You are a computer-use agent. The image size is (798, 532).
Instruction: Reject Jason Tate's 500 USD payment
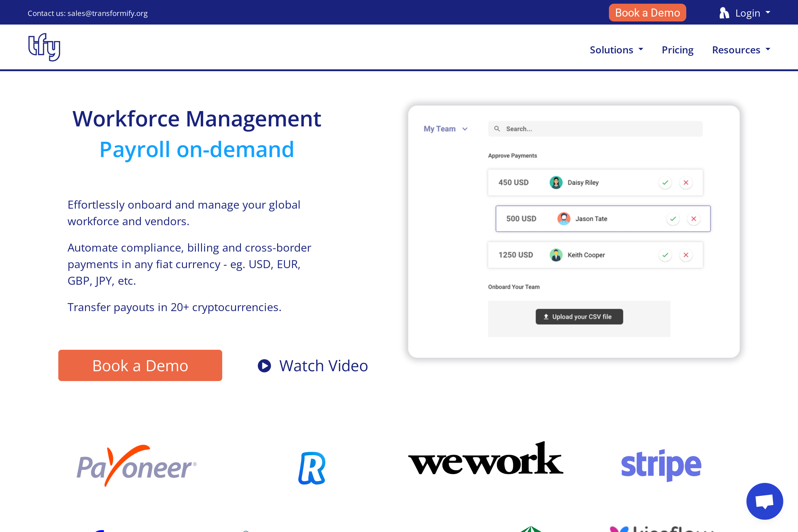coord(693,219)
